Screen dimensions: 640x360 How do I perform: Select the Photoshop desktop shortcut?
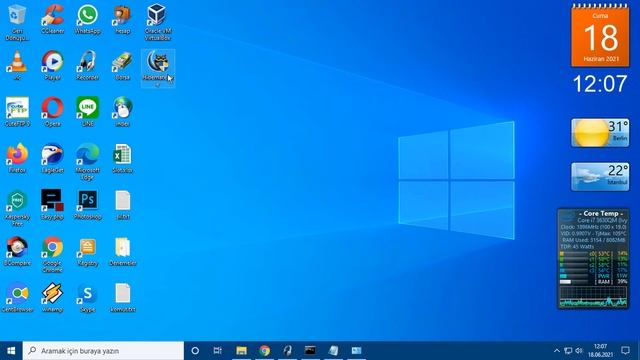(88, 205)
